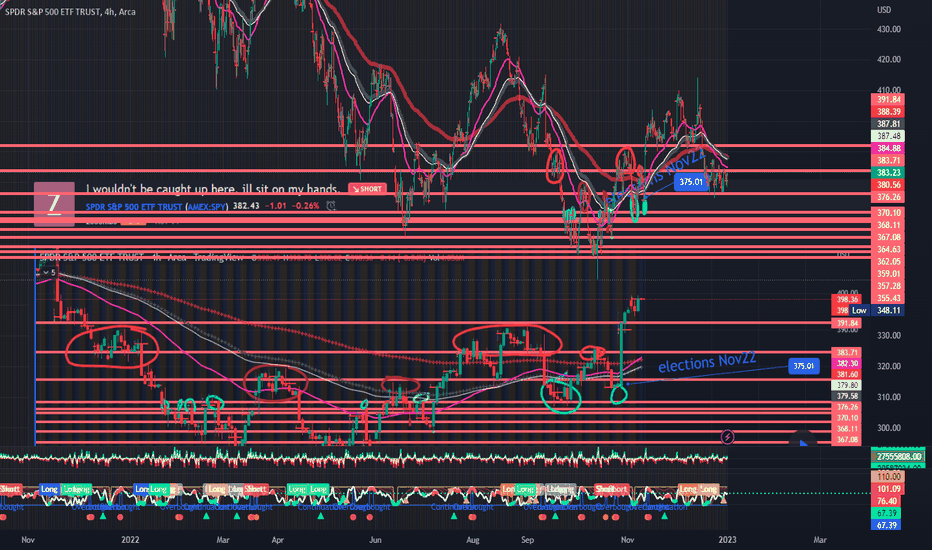Click the Apr label on the time axis
Image resolution: width=932 pixels, height=550 pixels.
pos(278,540)
